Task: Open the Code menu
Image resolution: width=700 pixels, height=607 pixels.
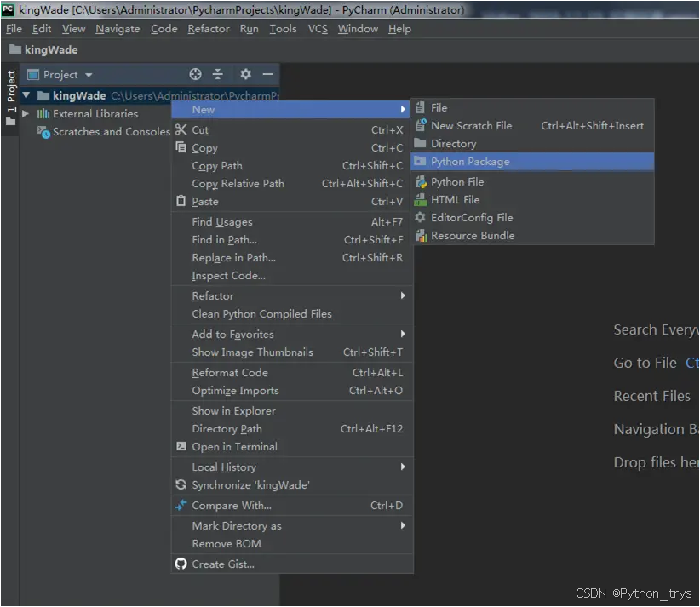Action: click(164, 29)
